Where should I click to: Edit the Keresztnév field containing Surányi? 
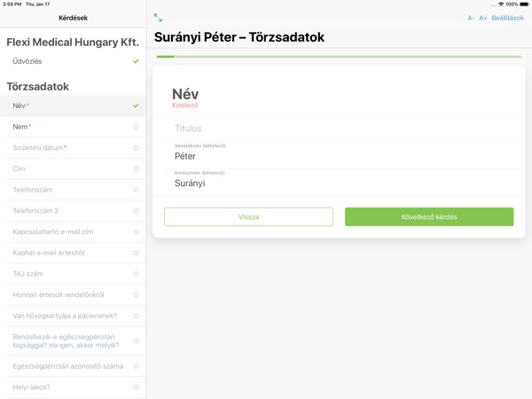tap(337, 183)
